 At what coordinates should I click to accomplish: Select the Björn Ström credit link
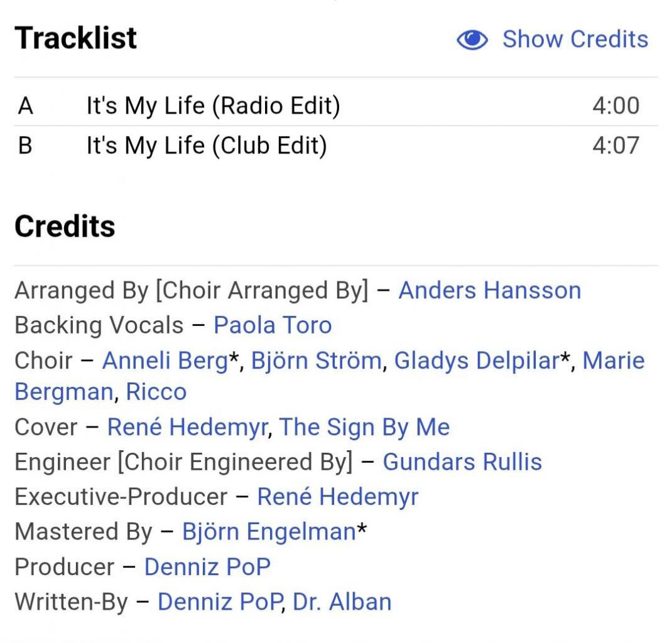[316, 361]
